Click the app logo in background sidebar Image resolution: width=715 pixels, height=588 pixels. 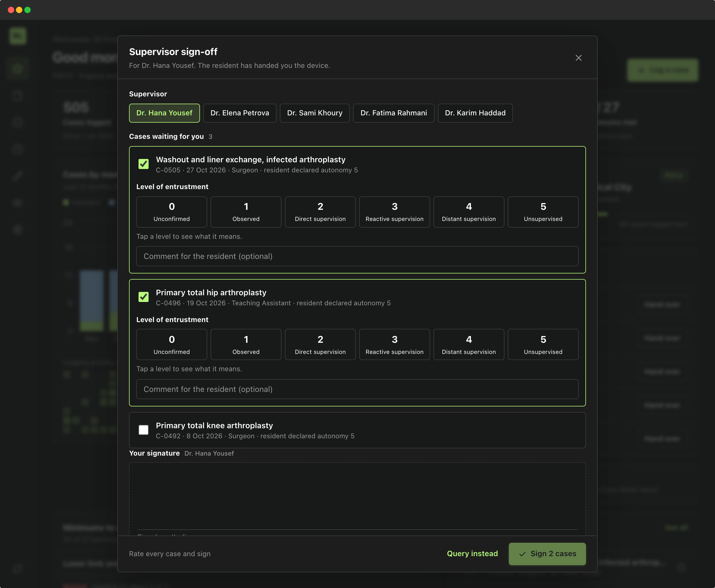[18, 35]
